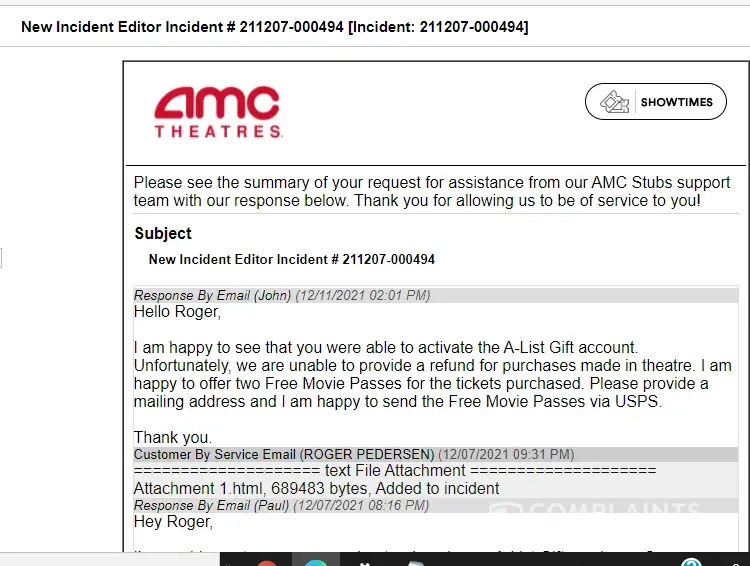Click the ticket icon beside Showtimes

pos(615,102)
